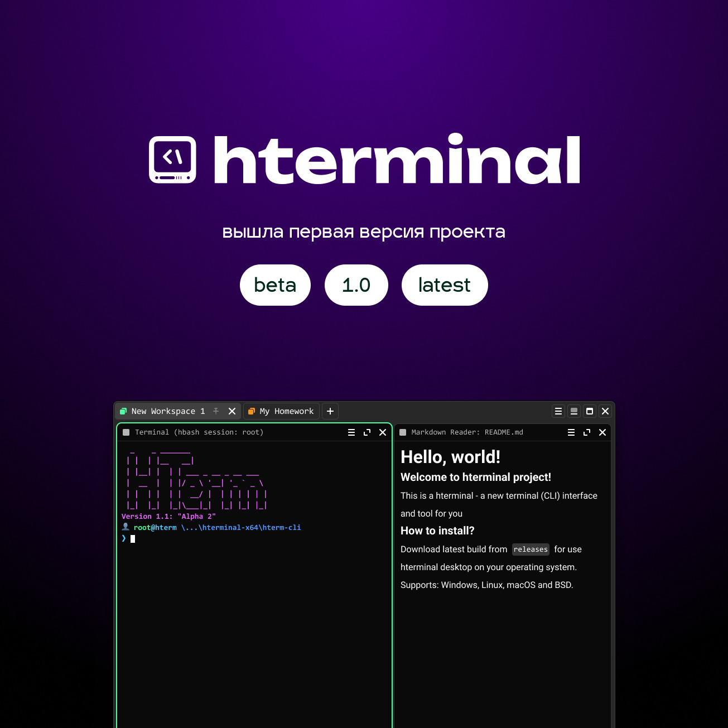
Task: Open the main hamburger menu in the window title bar
Action: click(558, 411)
